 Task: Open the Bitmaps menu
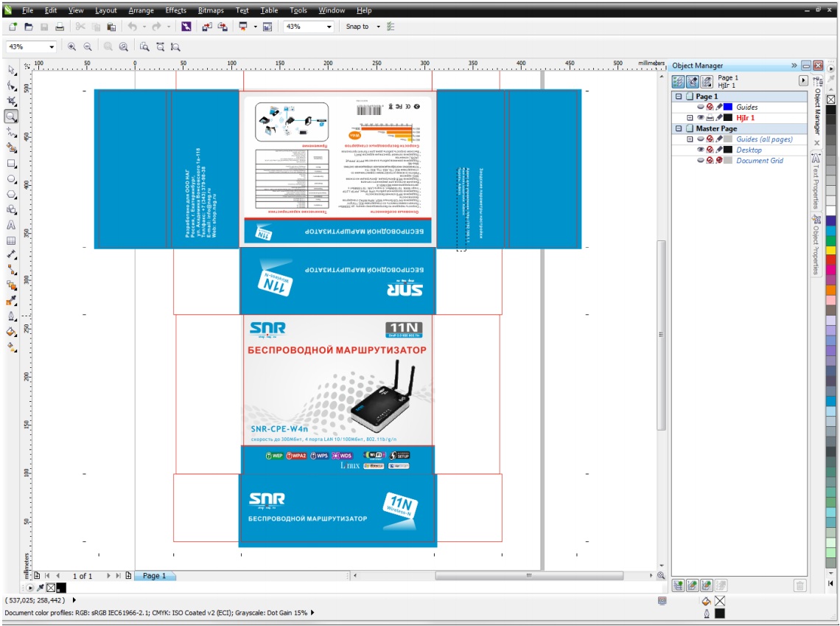pos(211,10)
